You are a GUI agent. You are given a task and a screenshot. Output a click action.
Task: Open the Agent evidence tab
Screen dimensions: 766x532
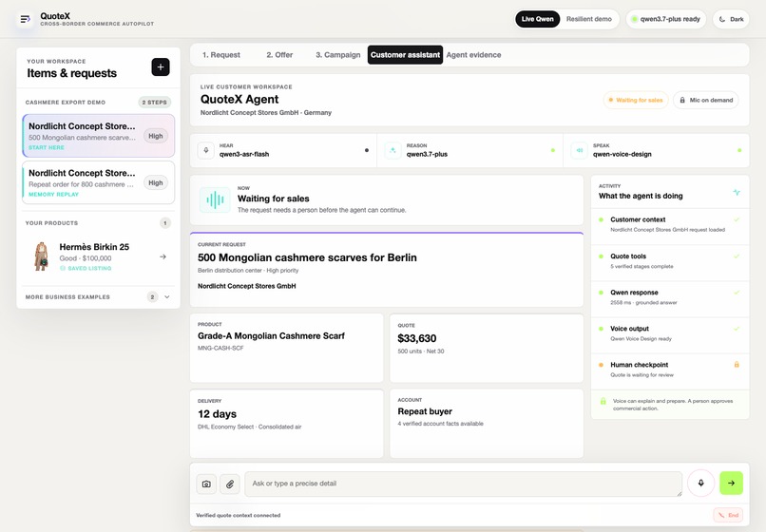[473, 55]
